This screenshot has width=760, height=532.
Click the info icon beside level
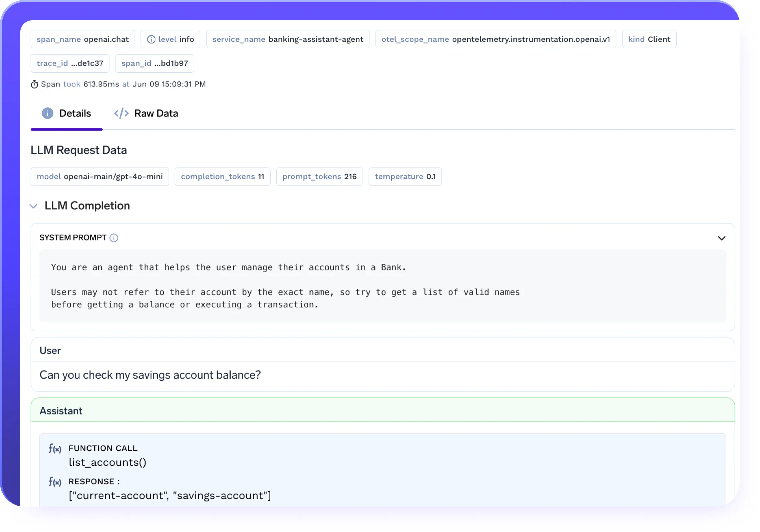pos(151,40)
